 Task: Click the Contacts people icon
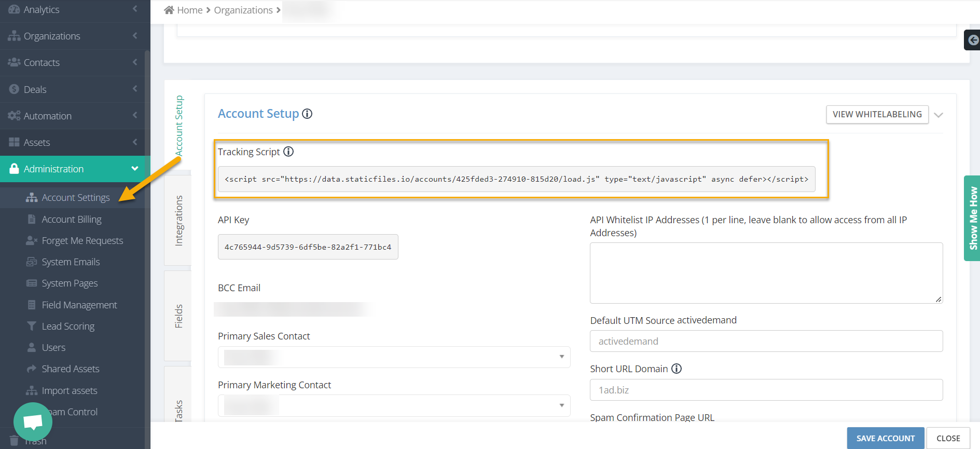tap(14, 62)
